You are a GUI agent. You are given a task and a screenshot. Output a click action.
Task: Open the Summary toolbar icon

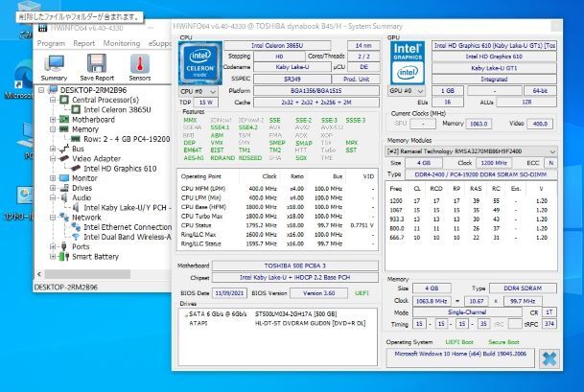(54, 67)
